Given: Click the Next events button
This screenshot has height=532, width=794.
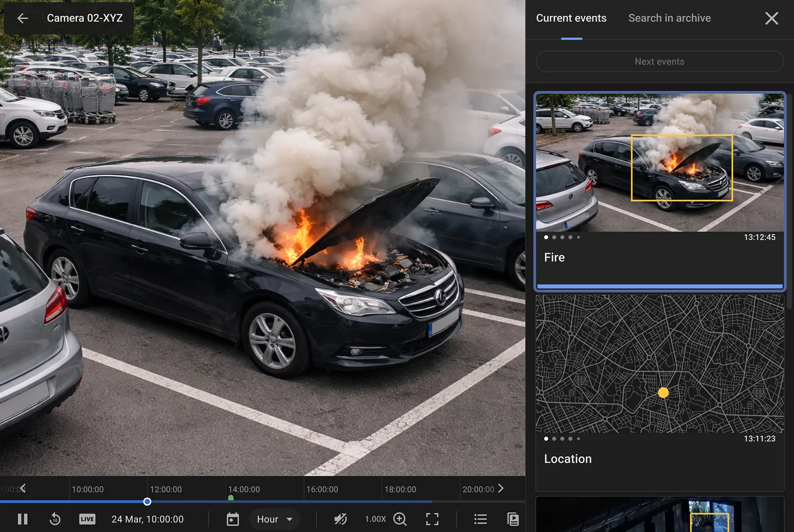Looking at the screenshot, I should (659, 62).
